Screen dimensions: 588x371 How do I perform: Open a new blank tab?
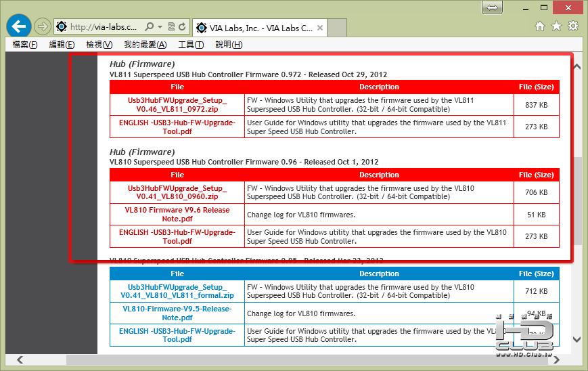(337, 28)
